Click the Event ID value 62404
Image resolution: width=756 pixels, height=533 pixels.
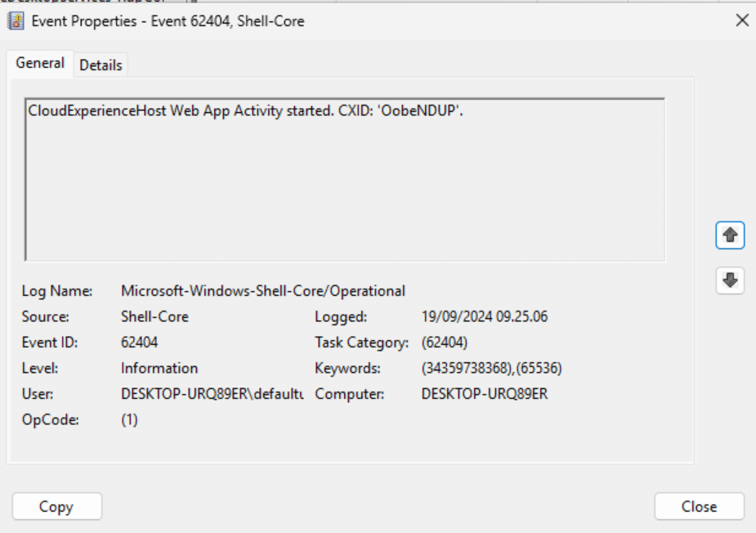pyautogui.click(x=139, y=343)
